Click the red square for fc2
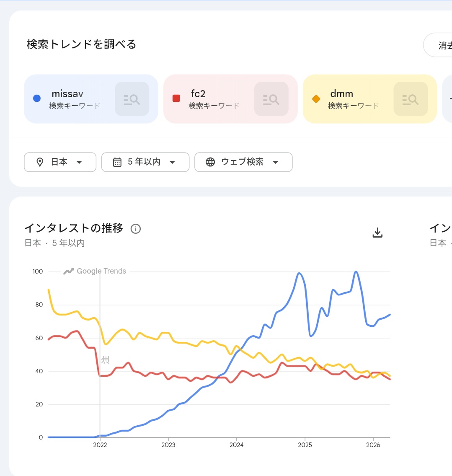 coord(176,98)
